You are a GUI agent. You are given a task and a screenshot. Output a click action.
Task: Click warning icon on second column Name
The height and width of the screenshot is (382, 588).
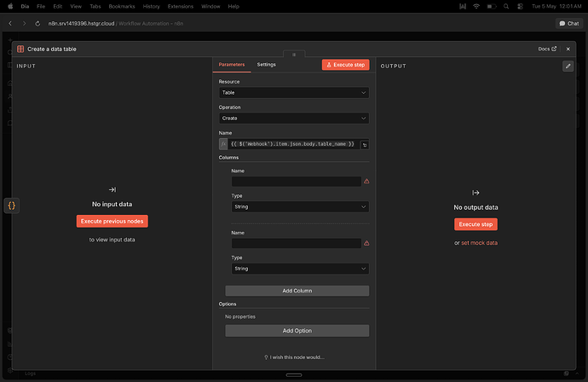pyautogui.click(x=366, y=243)
